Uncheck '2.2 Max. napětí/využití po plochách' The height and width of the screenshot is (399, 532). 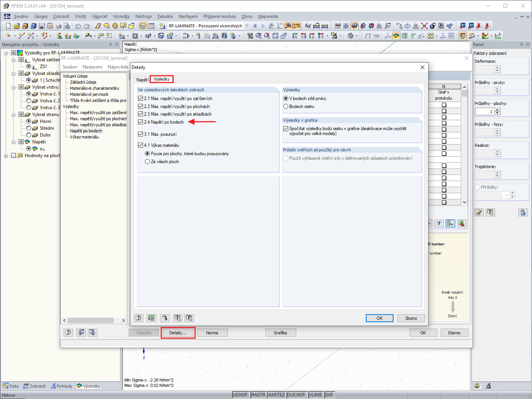tap(141, 107)
